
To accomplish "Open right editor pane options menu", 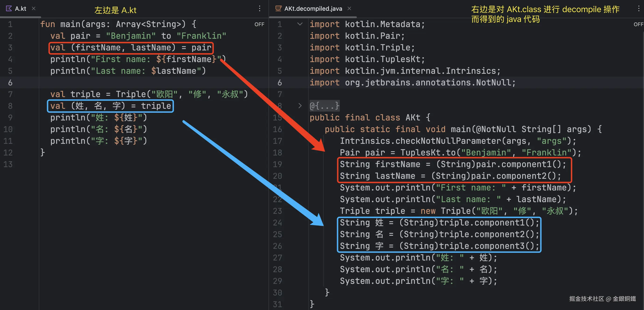I will pos(638,8).
